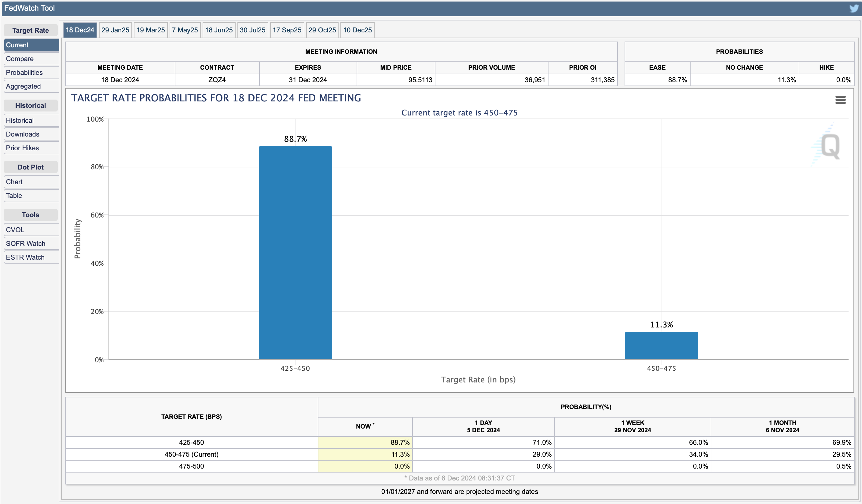
Task: Open ESTR Watch tool
Action: point(31,257)
